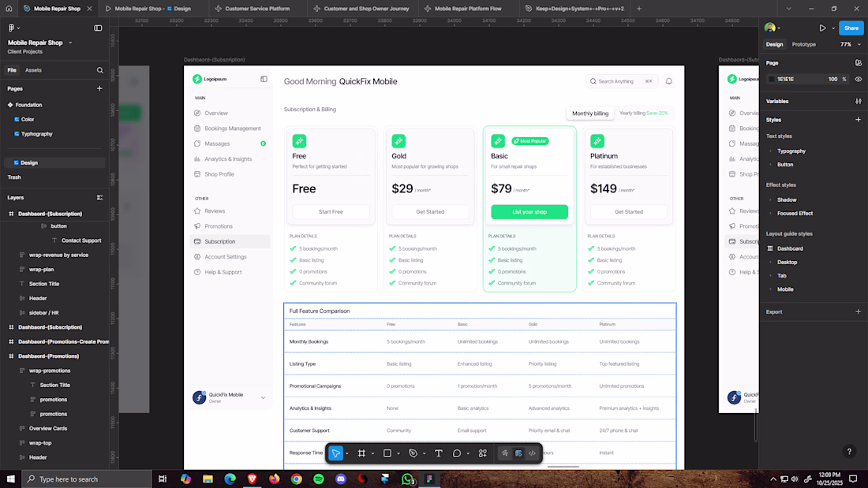Screen dimensions: 868x488
Task: Click the page background color swatch
Action: (x=772, y=79)
